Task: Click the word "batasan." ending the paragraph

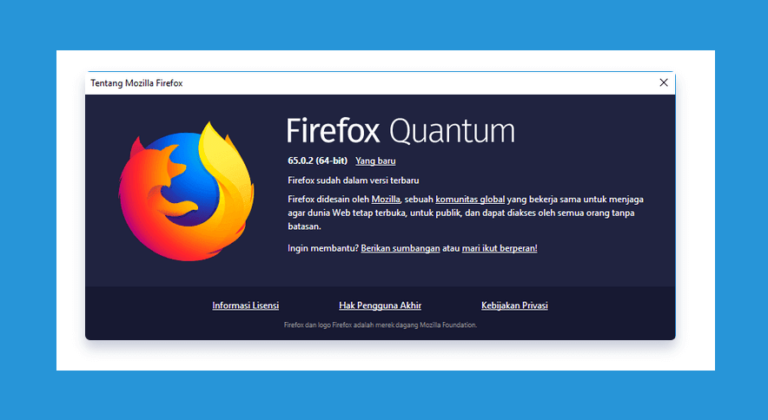Action: pyautogui.click(x=304, y=226)
